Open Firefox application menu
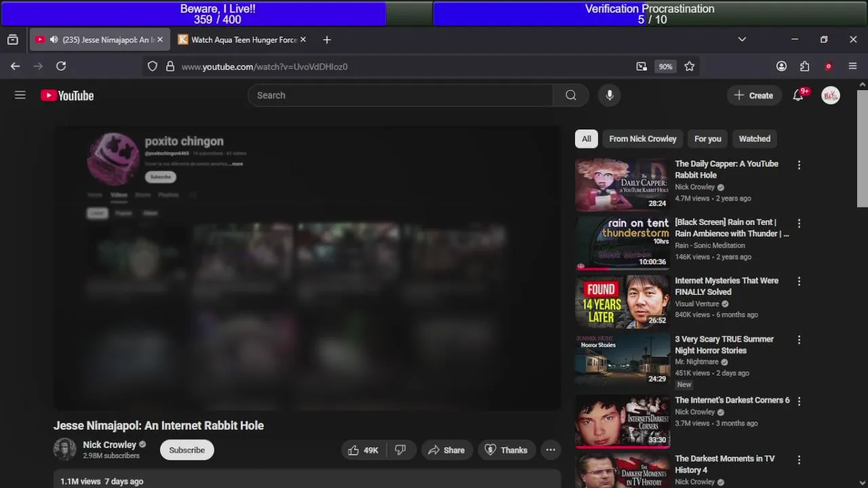868x488 pixels. pos(852,66)
